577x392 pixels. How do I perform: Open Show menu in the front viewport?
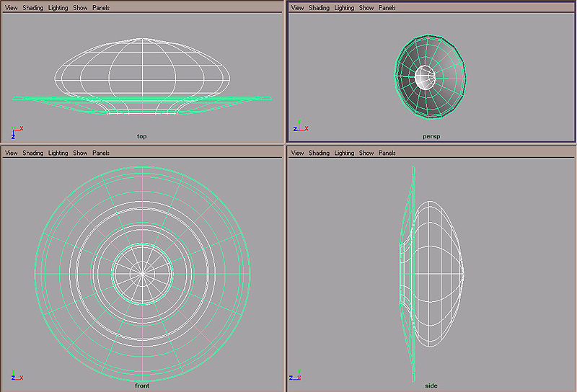coord(80,153)
